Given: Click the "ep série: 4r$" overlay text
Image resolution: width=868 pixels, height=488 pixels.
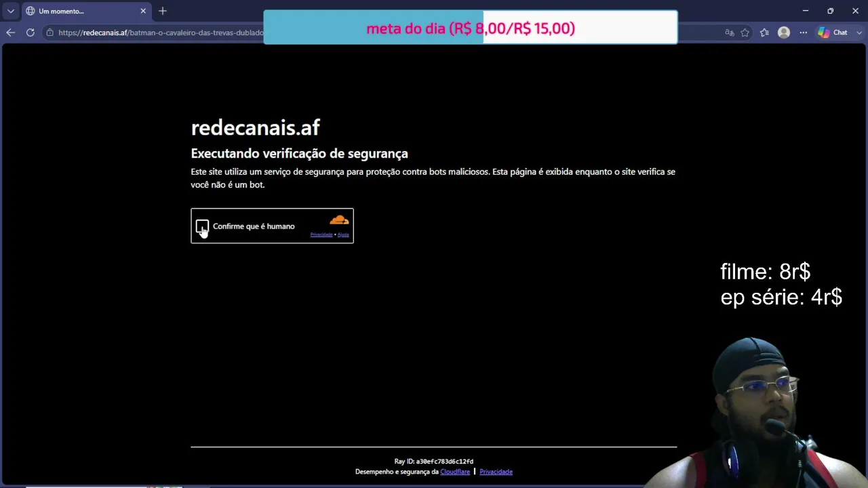Looking at the screenshot, I should coord(781,297).
